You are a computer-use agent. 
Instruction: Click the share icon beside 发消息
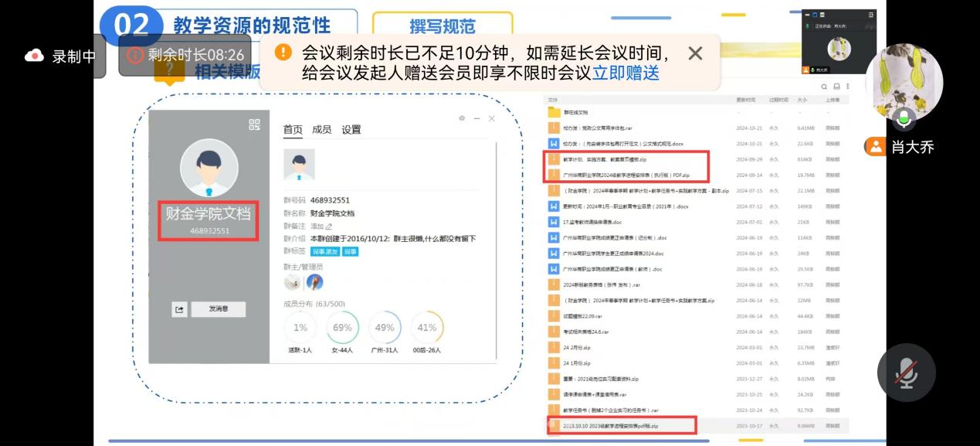[x=179, y=309]
